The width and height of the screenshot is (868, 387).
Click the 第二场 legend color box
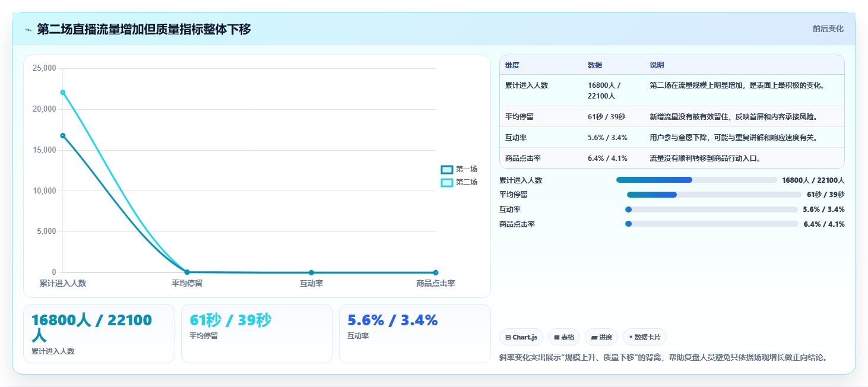(x=447, y=182)
